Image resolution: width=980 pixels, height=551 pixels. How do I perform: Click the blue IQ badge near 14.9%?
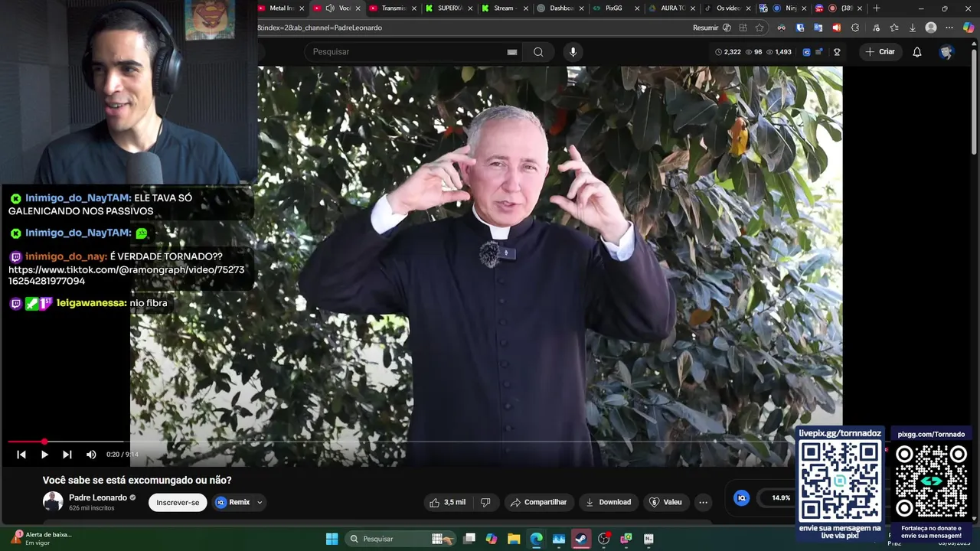741,497
